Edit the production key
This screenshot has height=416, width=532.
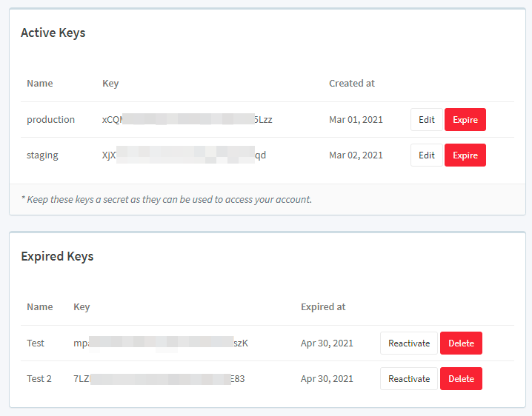point(426,120)
